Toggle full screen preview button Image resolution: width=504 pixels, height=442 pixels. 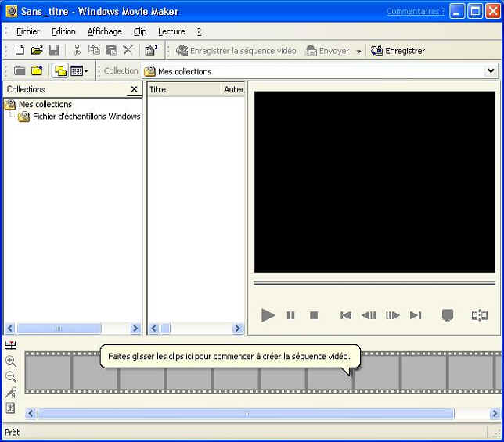click(x=448, y=314)
